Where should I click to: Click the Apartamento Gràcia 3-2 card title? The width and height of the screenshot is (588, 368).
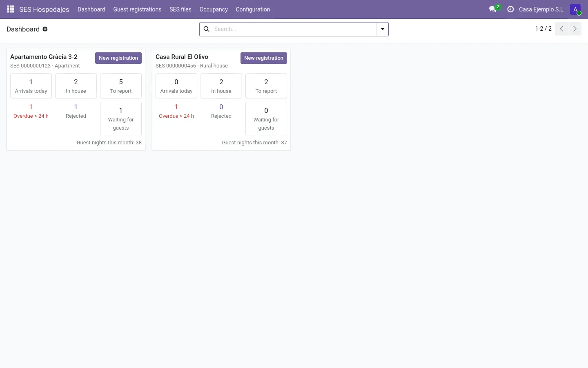click(x=44, y=57)
